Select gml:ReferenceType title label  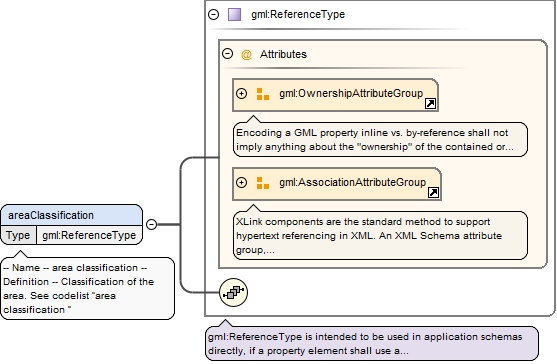tap(298, 15)
